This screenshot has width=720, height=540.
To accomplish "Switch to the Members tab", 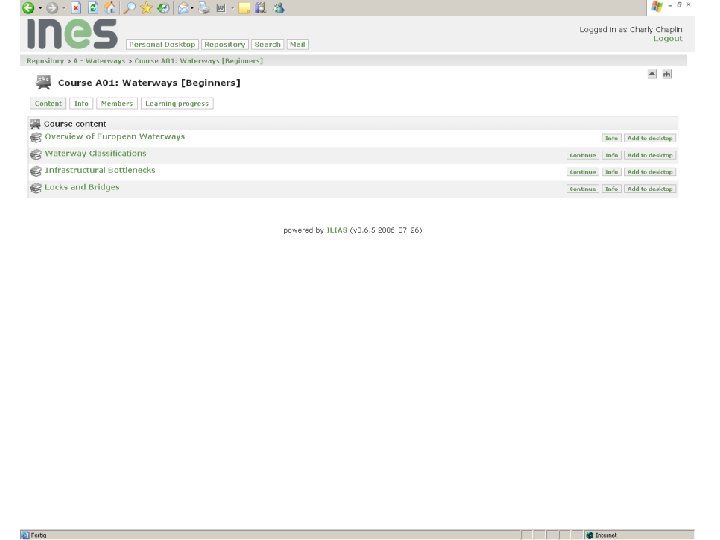I will [x=117, y=104].
